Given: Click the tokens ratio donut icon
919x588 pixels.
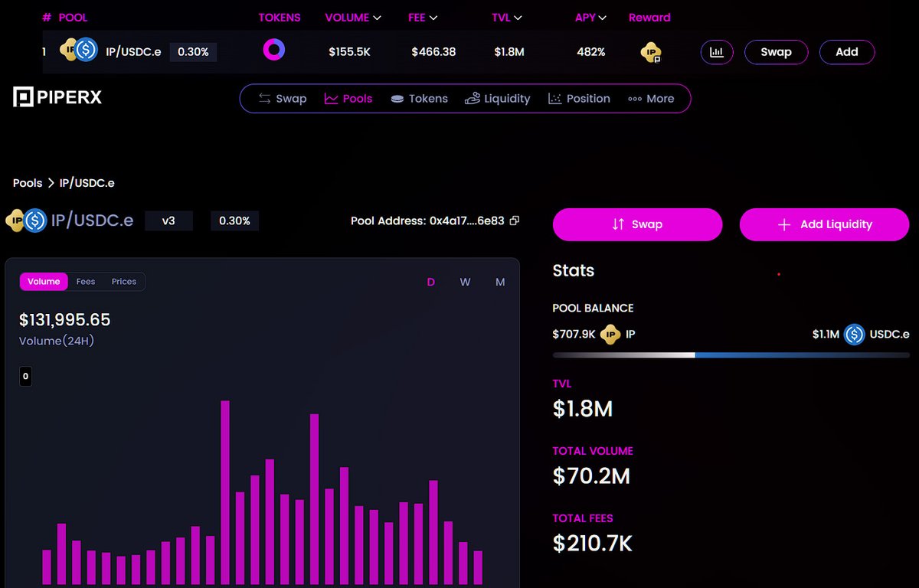Looking at the screenshot, I should tap(274, 51).
